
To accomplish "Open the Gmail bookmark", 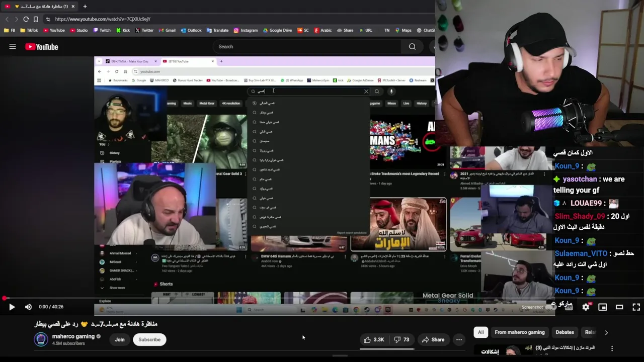I will [x=167, y=30].
